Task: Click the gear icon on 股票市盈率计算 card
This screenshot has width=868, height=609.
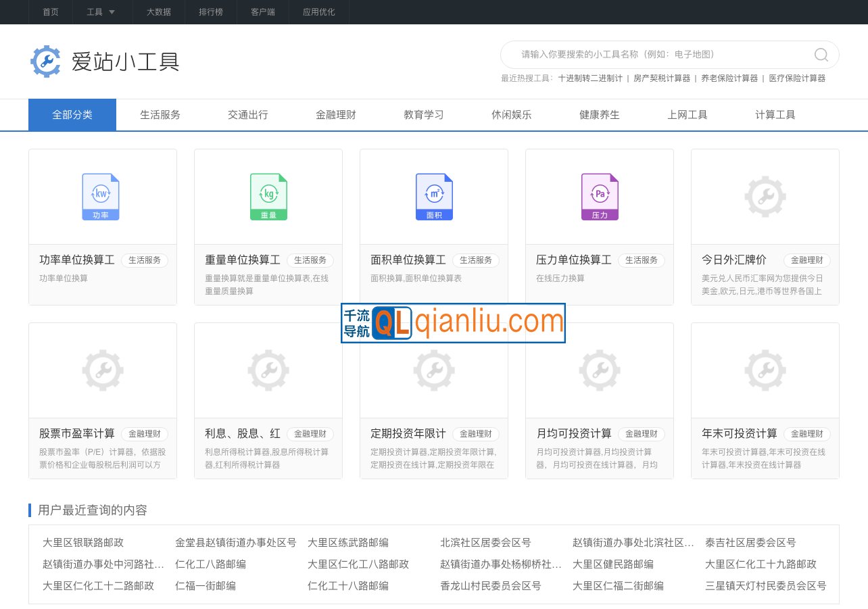Action: pyautogui.click(x=102, y=370)
